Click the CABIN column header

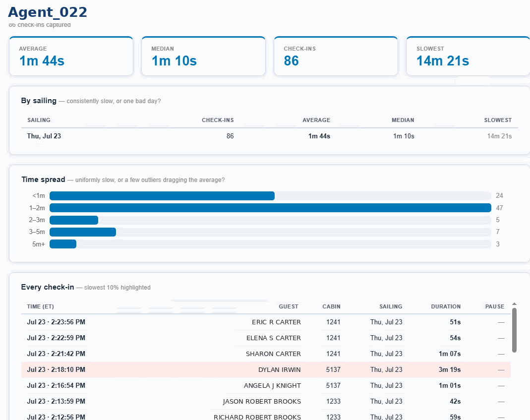click(x=331, y=306)
